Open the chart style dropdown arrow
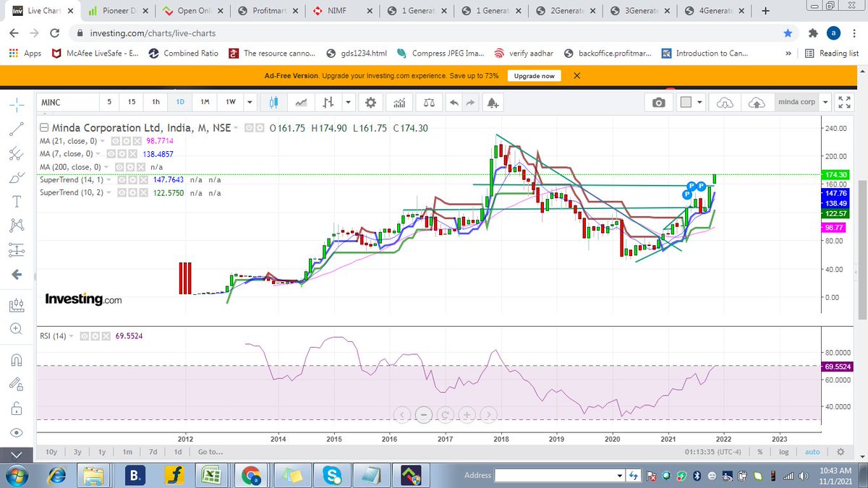This screenshot has height=488, width=868. pos(348,103)
